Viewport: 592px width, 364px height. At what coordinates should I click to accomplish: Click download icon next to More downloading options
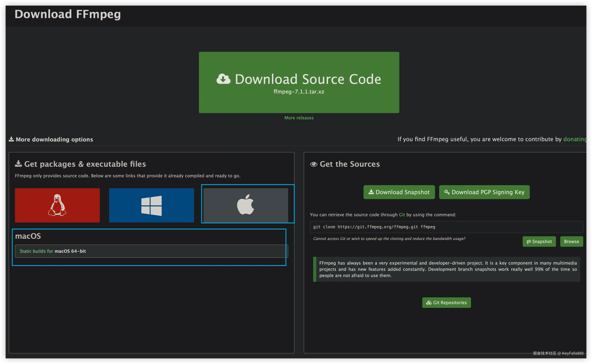point(11,139)
